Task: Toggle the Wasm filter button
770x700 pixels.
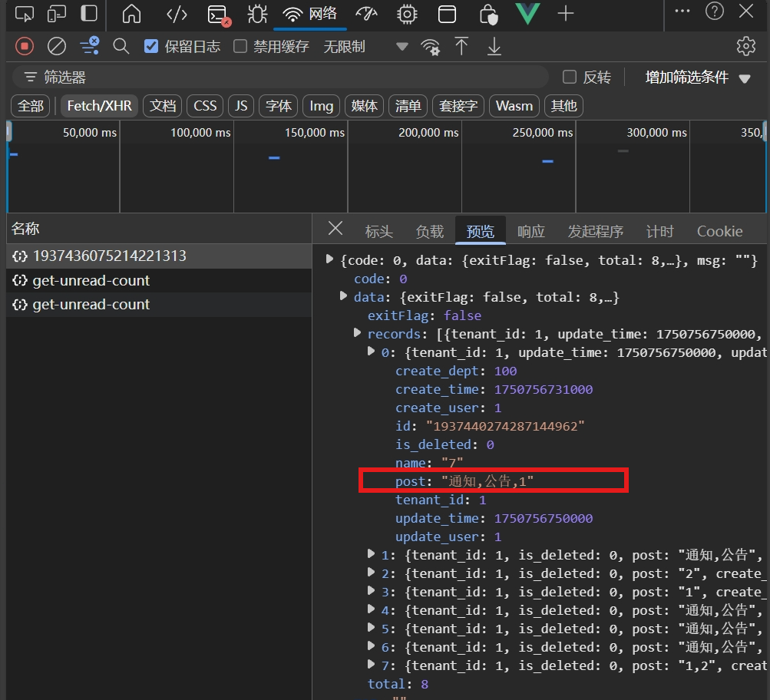Action: 514,106
